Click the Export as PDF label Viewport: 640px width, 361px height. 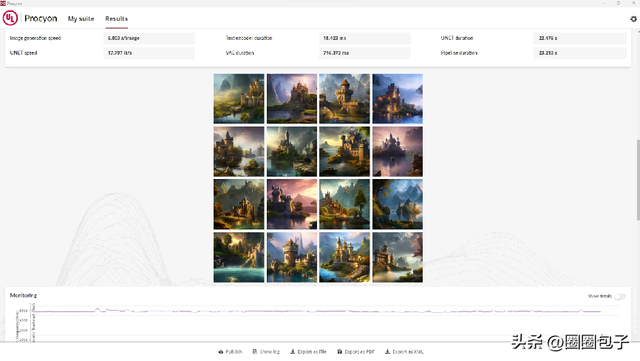tap(359, 352)
